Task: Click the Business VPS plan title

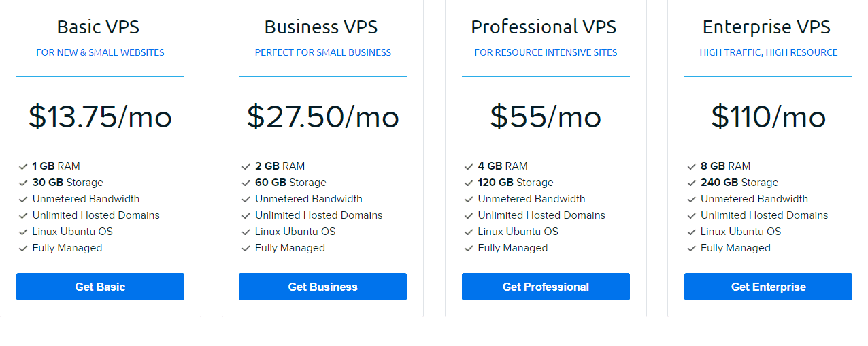Action: [x=321, y=27]
